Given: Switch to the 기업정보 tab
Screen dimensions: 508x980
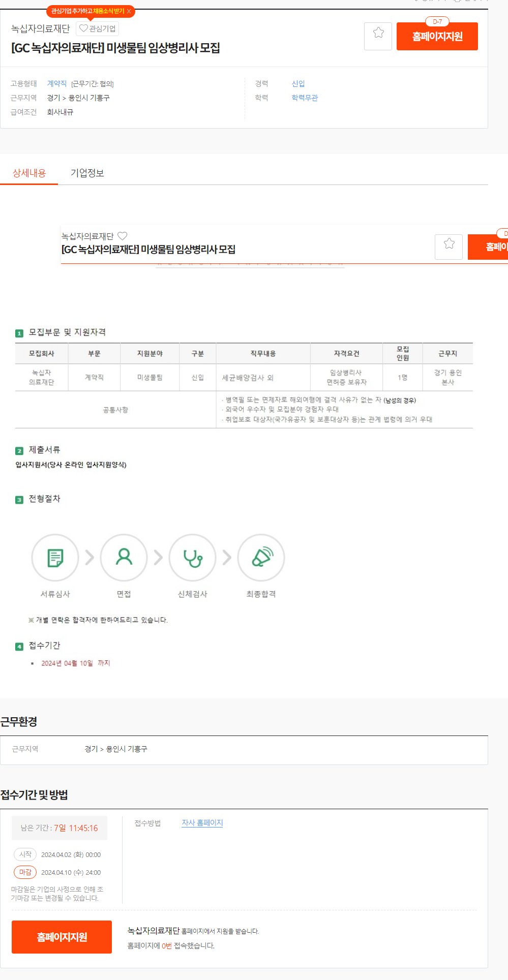Looking at the screenshot, I should pyautogui.click(x=87, y=173).
